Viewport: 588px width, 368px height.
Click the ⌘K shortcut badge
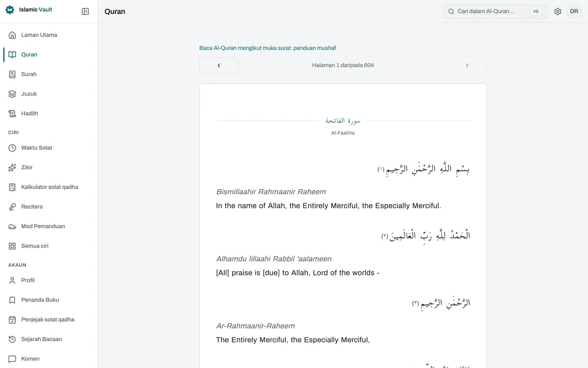click(536, 11)
